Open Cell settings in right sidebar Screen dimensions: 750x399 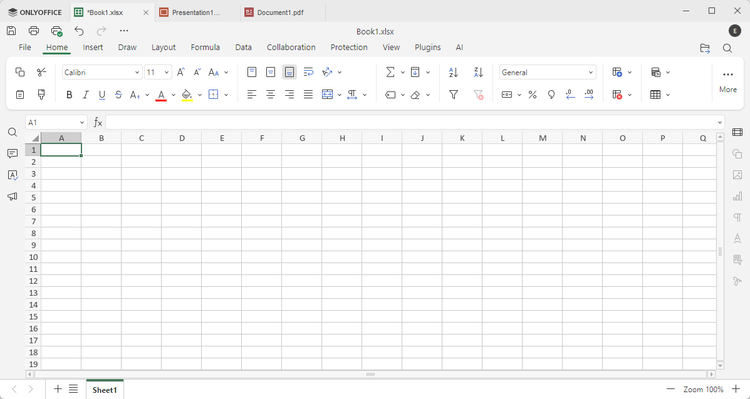(x=737, y=133)
